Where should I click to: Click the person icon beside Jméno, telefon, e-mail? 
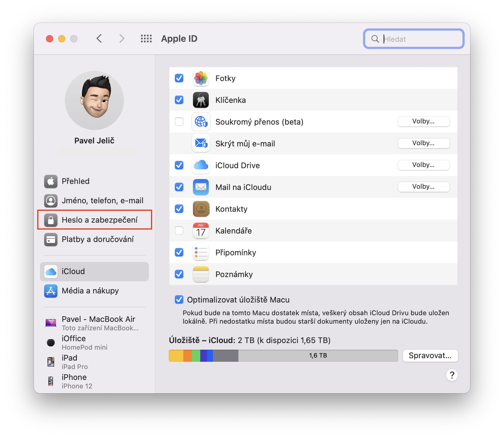click(51, 201)
